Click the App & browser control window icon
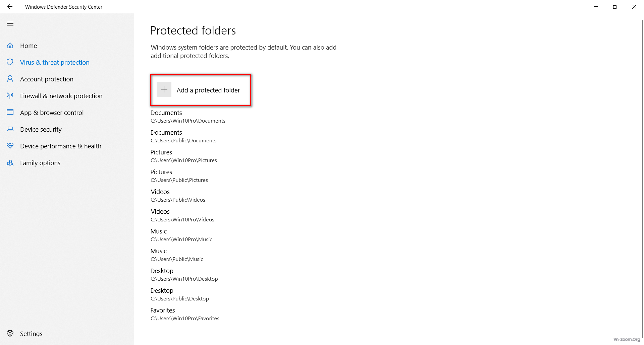This screenshot has height=345, width=644. click(x=10, y=113)
